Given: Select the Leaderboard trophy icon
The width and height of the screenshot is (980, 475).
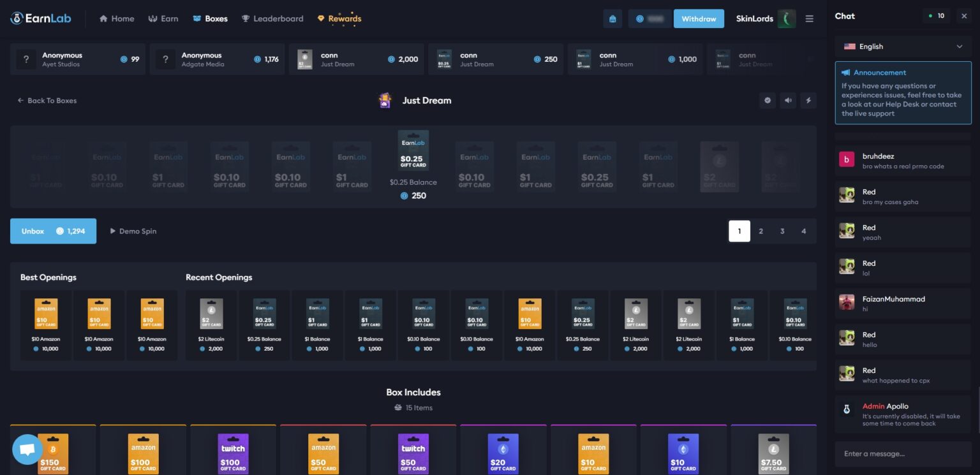Looking at the screenshot, I should [244, 18].
